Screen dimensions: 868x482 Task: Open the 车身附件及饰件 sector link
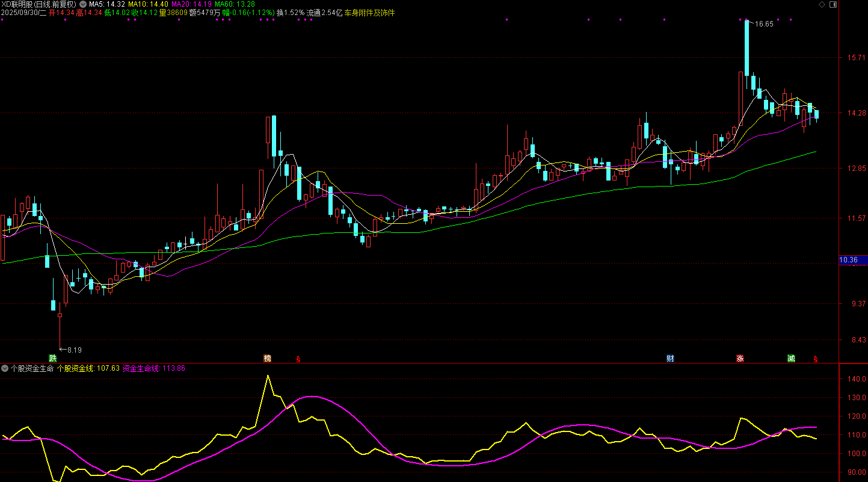click(x=369, y=13)
